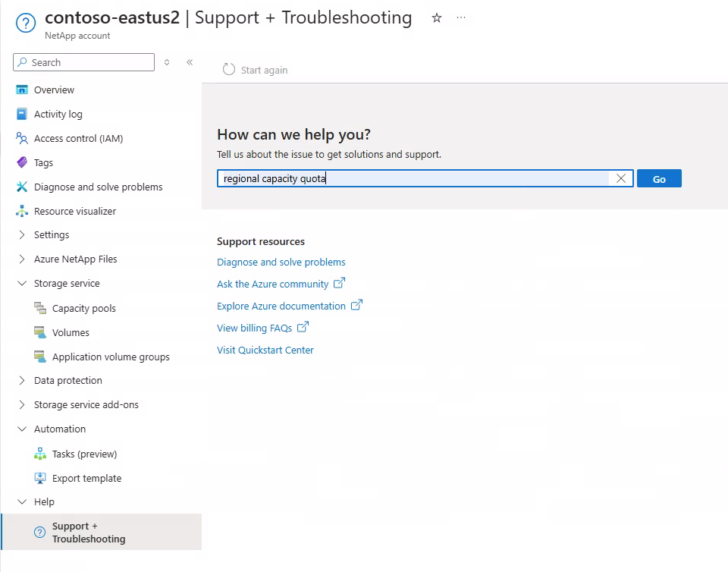Click the Capacity pools icon

click(39, 308)
